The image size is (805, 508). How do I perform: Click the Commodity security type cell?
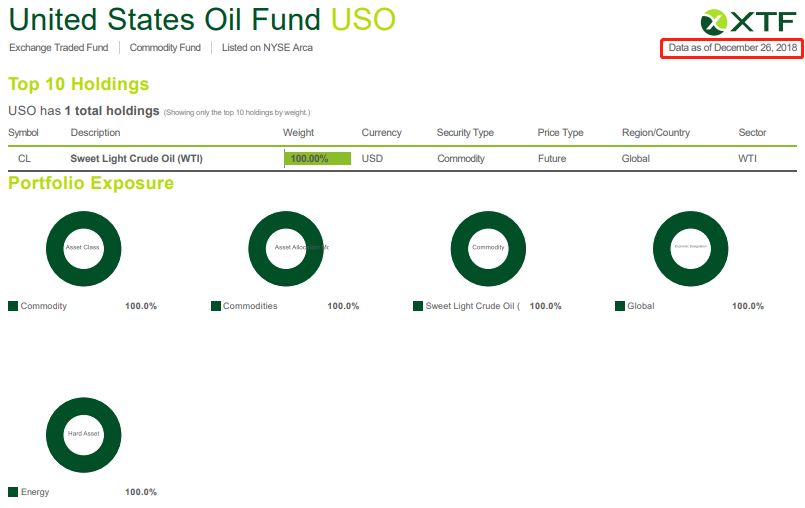[x=461, y=159]
